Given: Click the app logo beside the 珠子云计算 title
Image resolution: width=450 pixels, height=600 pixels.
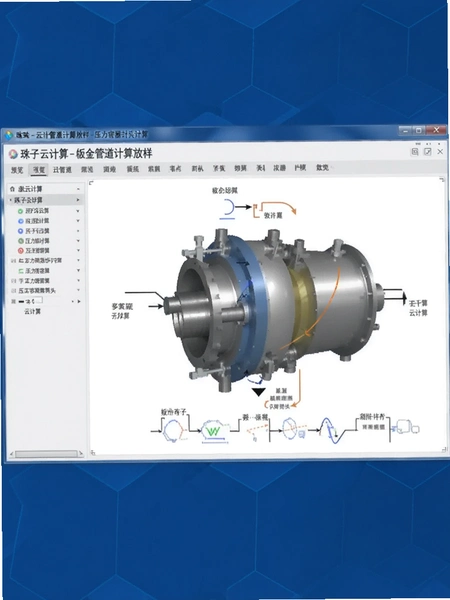Looking at the screenshot, I should [x=13, y=154].
